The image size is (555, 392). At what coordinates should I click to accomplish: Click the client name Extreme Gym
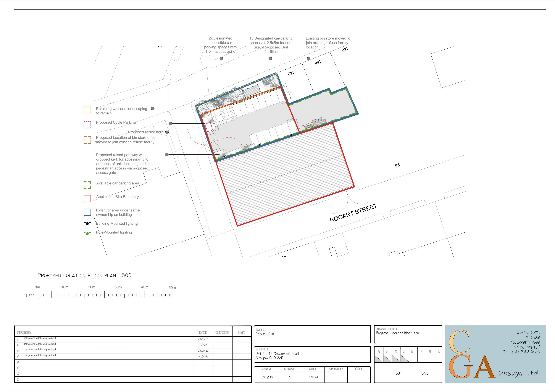265,334
